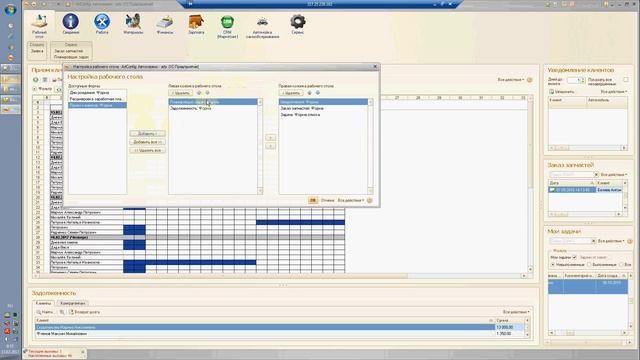This screenshot has height=360, width=640.
Task: Toggle the Фильтр expander in Приём клиентов
Action: 35,89
